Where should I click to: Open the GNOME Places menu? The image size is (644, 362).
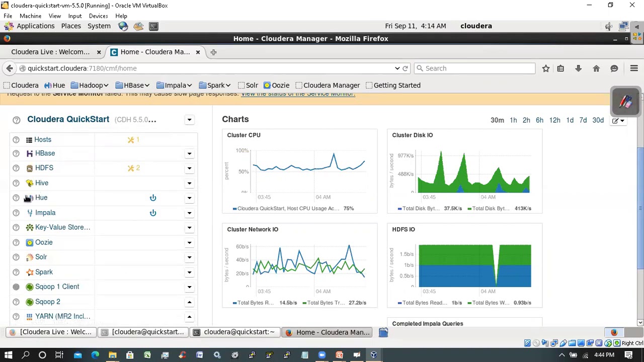click(x=71, y=26)
